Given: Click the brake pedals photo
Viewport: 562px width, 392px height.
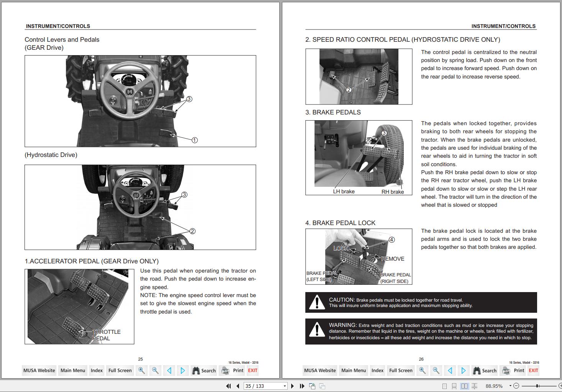Looking at the screenshot, I should (359, 157).
